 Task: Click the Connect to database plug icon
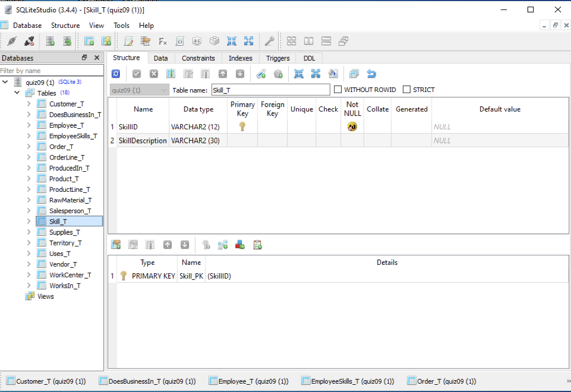pyautogui.click(x=12, y=41)
